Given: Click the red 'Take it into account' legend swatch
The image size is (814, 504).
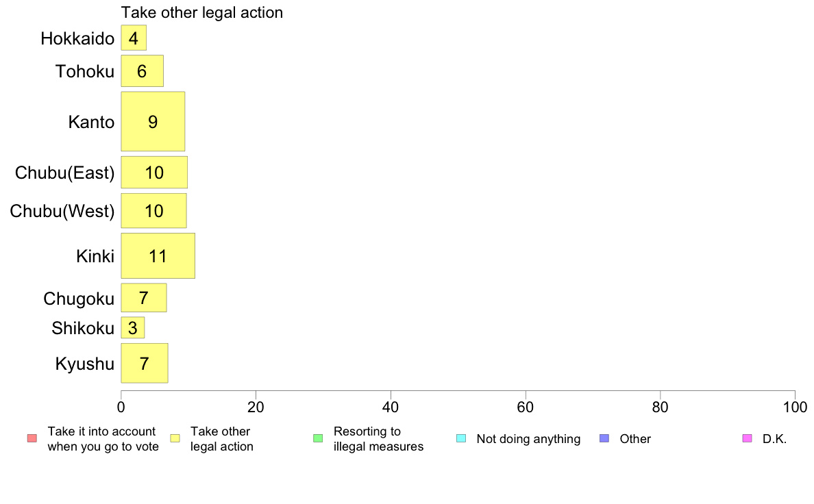Looking at the screenshot, I should point(32,438).
